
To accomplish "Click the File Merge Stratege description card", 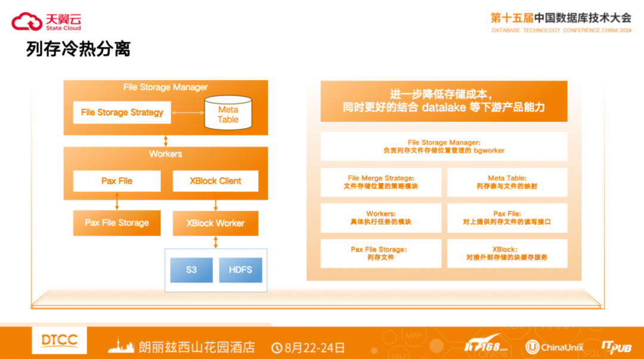I will pyautogui.click(x=380, y=182).
